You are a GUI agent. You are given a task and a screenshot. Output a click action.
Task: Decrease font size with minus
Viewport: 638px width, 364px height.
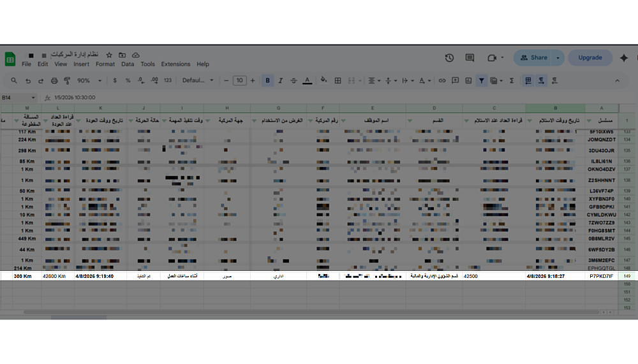(x=226, y=80)
